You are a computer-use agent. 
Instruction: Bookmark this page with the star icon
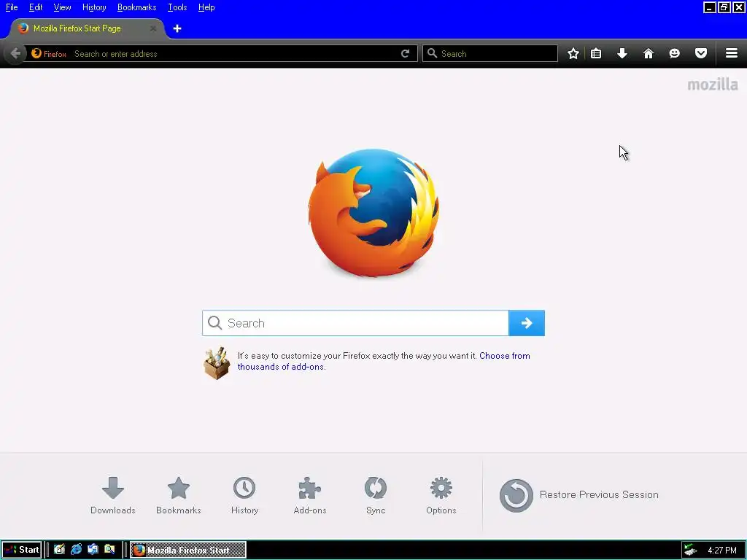pos(573,53)
